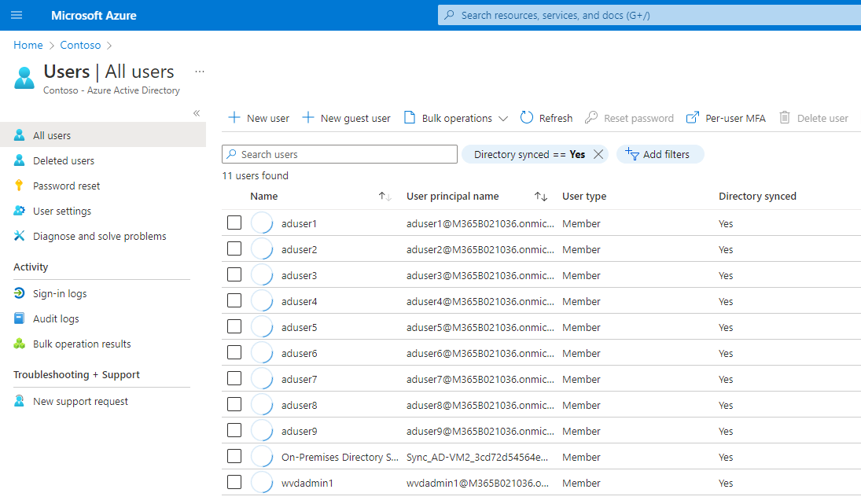Open the aduser5 user profile
This screenshot has height=504, width=861.
pos(300,327)
